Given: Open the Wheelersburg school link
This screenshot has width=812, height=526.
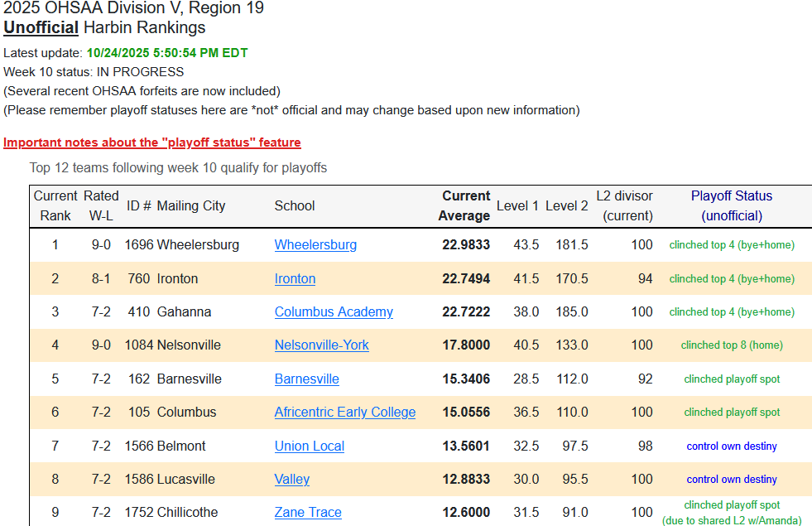Looking at the screenshot, I should [x=315, y=244].
